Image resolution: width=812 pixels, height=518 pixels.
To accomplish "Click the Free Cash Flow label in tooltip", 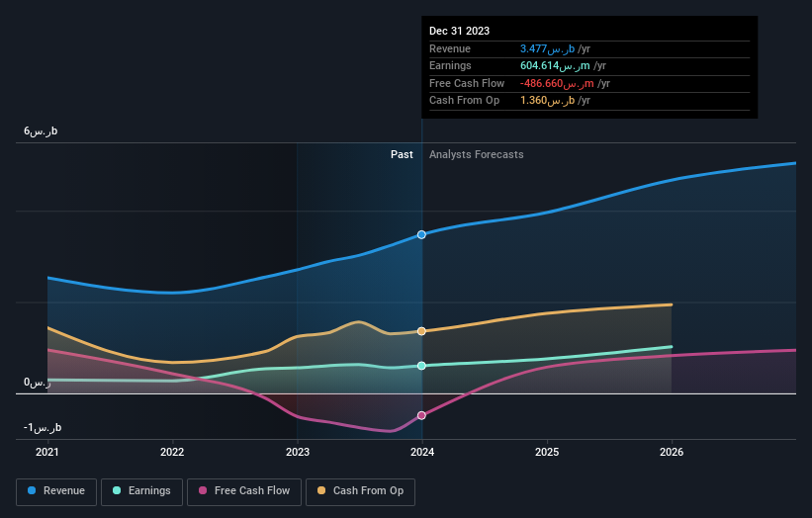I will click(467, 83).
